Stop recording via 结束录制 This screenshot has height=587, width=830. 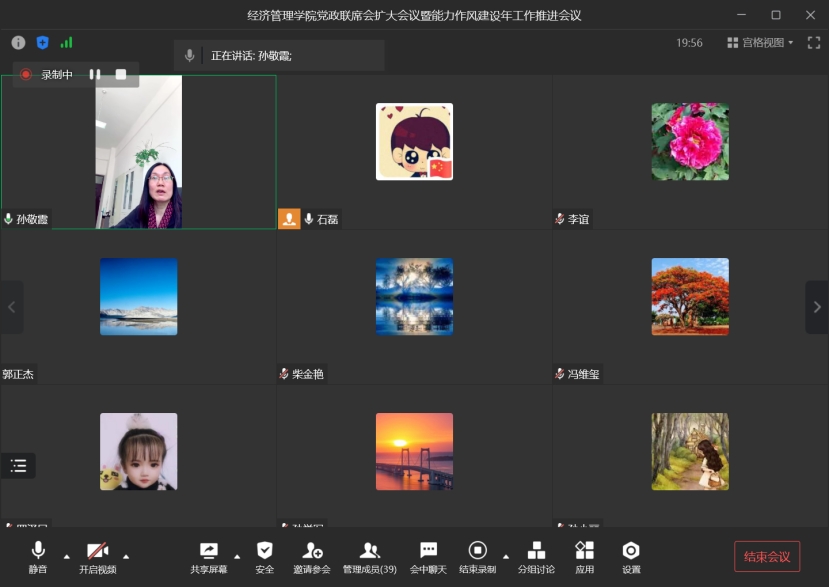coord(477,555)
